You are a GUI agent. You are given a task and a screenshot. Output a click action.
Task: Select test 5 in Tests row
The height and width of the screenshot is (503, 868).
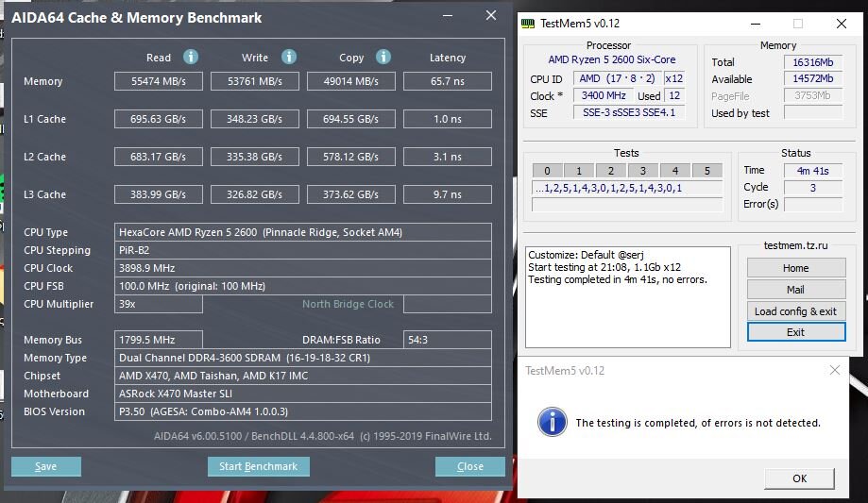(706, 171)
